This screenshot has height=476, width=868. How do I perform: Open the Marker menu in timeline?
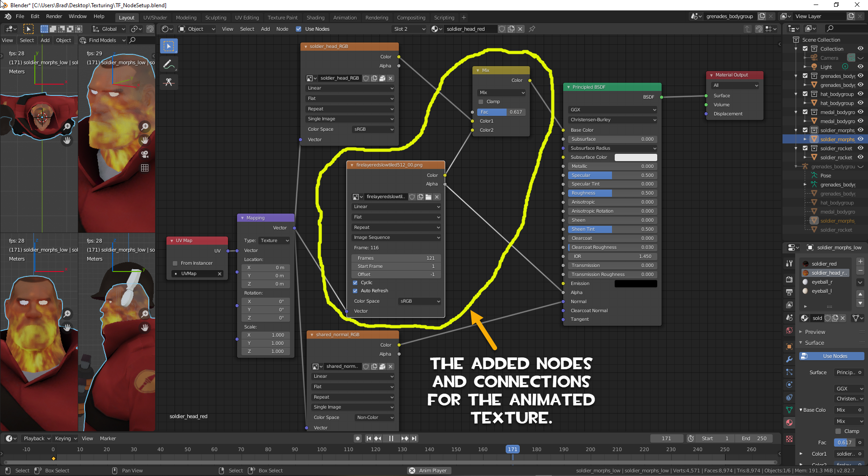108,438
